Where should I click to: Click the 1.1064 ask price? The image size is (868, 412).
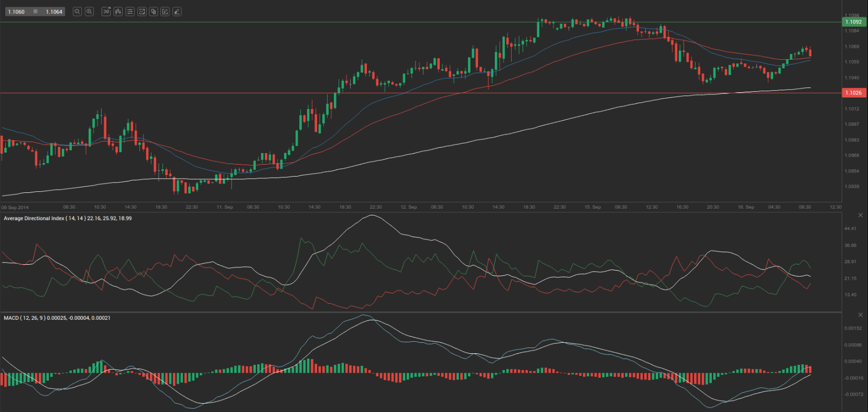pos(54,12)
